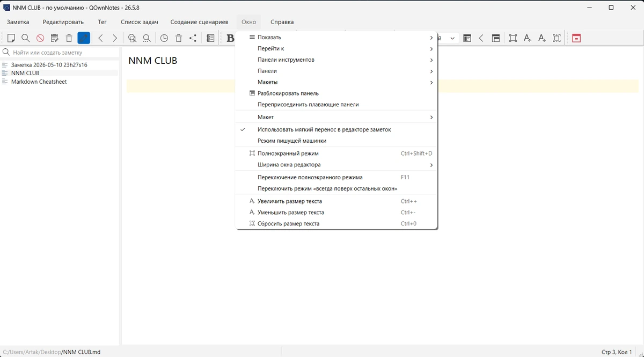This screenshot has width=644, height=357.
Task: Click the left chevron in right toolbar group
Action: [481, 38]
